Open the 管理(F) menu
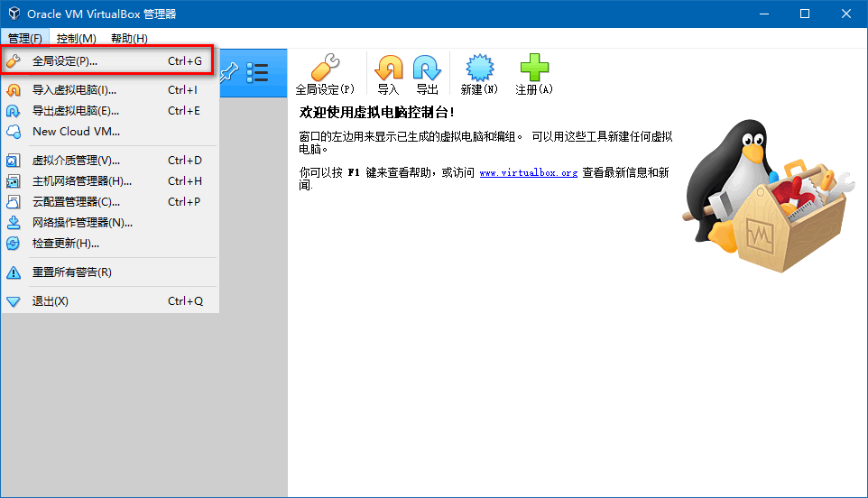 click(25, 38)
